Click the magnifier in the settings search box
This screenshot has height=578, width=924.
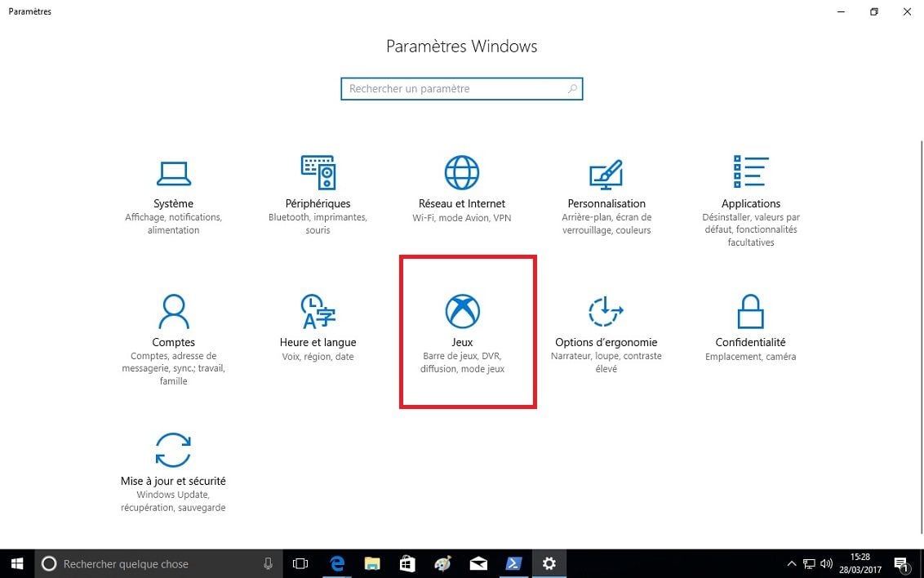(x=572, y=89)
